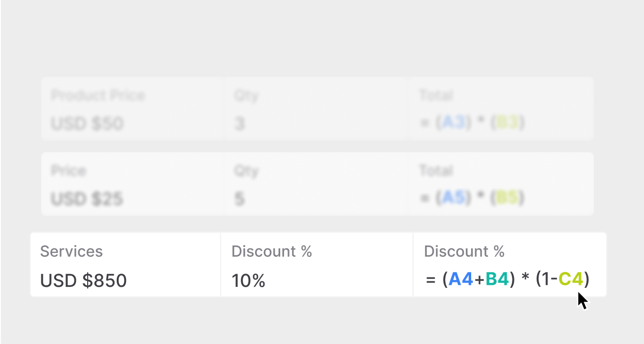The height and width of the screenshot is (344, 644).
Task: Select the blue A3 reference in formula
Action: pos(453,123)
